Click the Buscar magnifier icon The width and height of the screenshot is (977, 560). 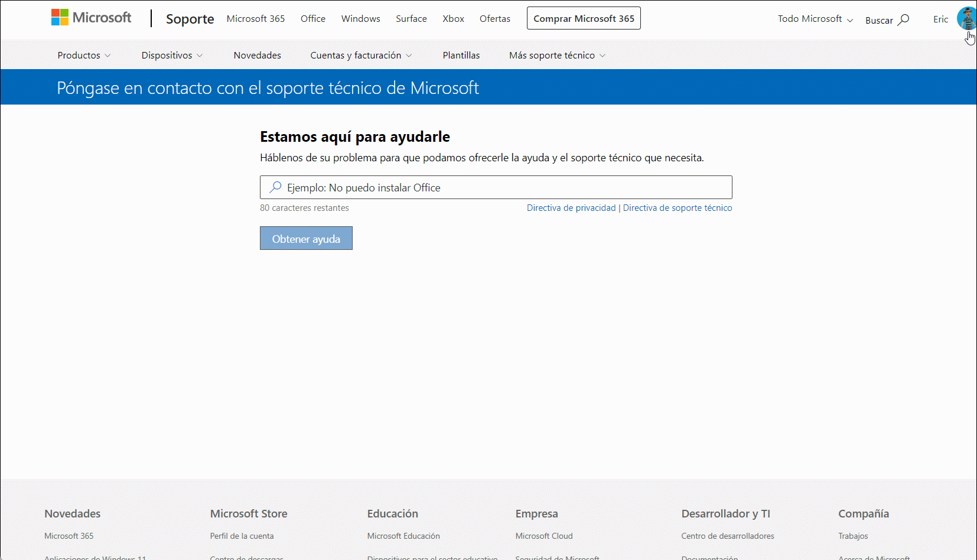903,20
